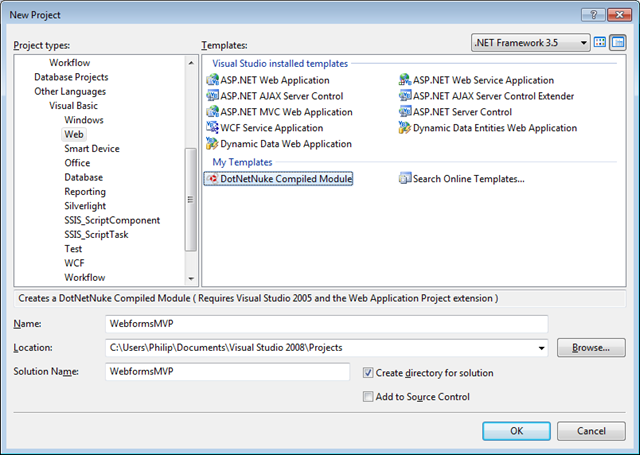640x455 pixels.
Task: Click Browse... button for location
Action: click(x=591, y=348)
